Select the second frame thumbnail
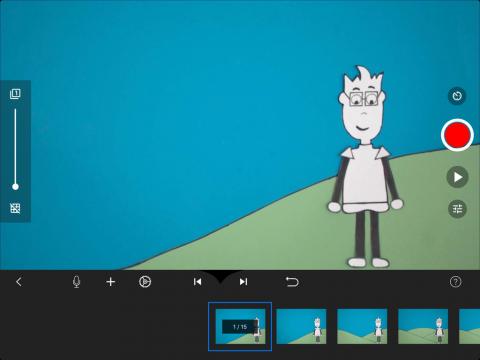Viewport: 480px width, 360px height. click(301, 326)
